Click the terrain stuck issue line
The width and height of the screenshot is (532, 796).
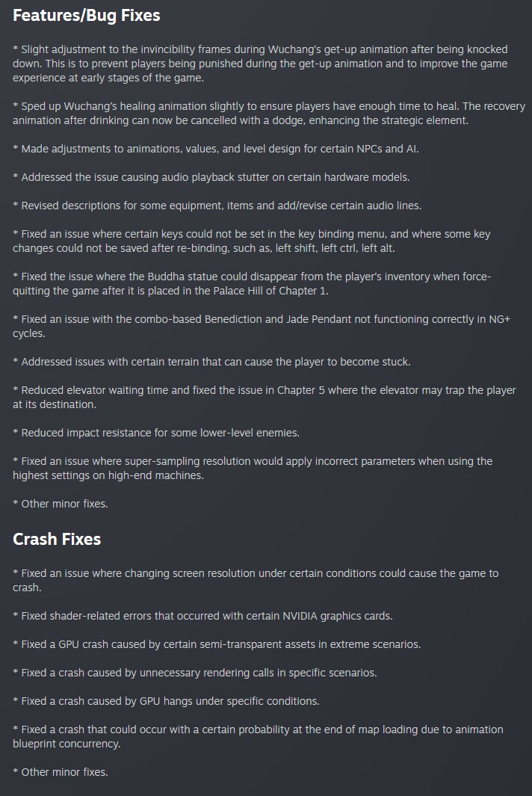pyautogui.click(x=211, y=362)
